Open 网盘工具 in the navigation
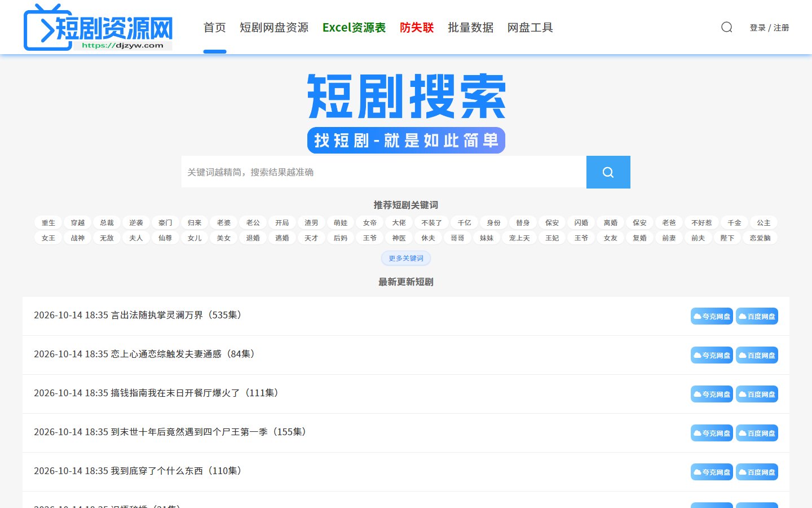 point(530,28)
